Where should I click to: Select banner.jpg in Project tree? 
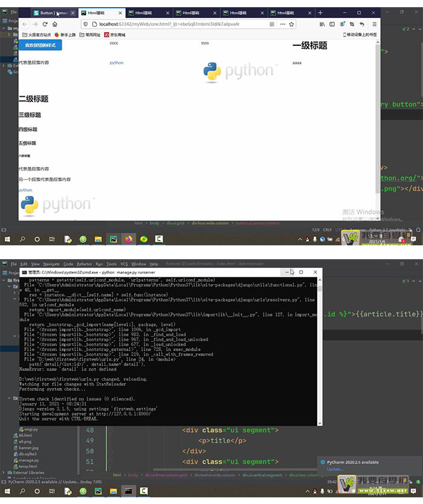click(26, 448)
